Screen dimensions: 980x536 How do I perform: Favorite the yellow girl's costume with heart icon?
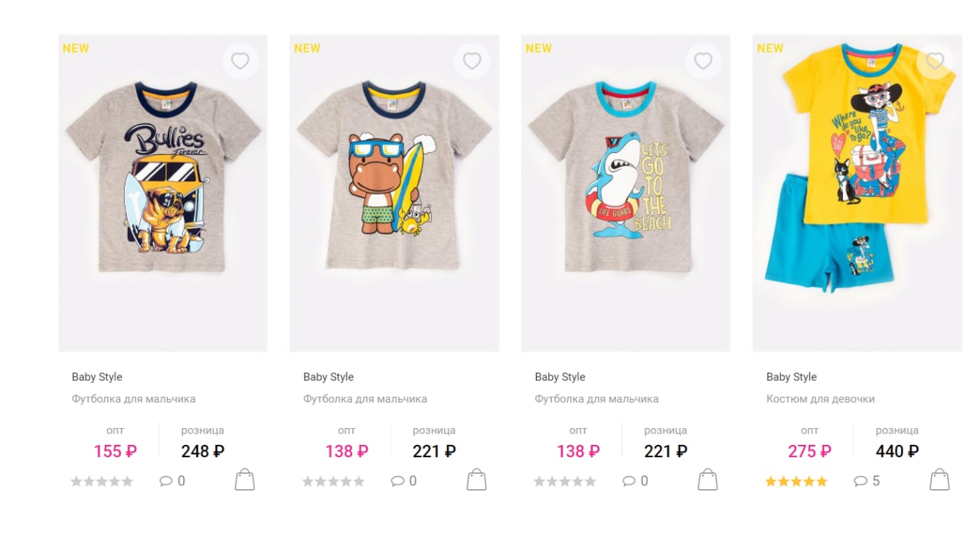tap(935, 60)
